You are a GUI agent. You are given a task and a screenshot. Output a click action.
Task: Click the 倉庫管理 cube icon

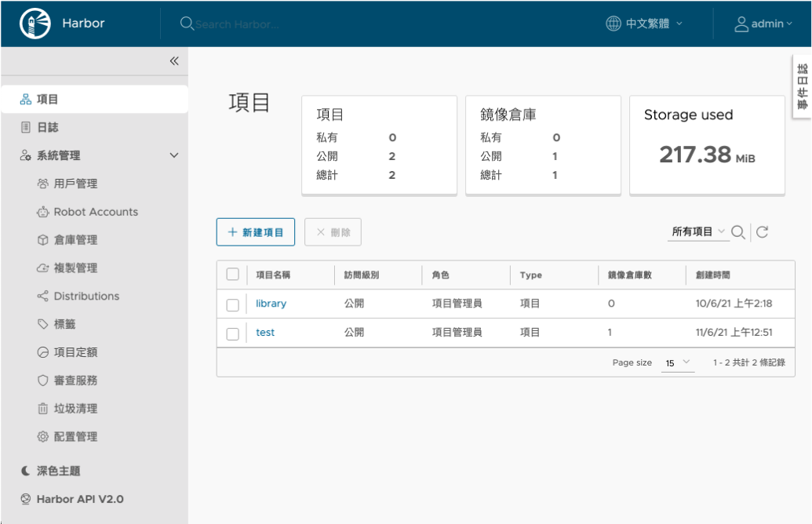click(42, 240)
